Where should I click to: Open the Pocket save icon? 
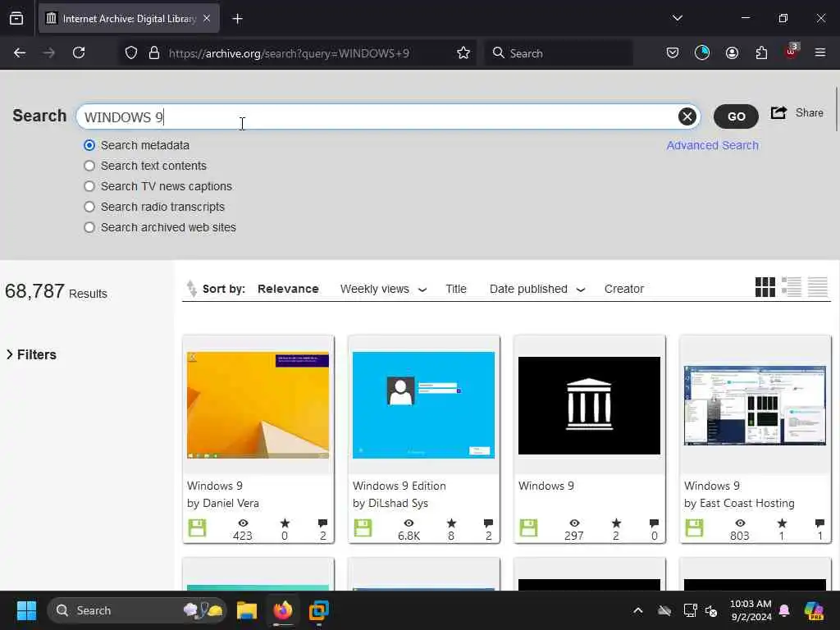pos(673,52)
